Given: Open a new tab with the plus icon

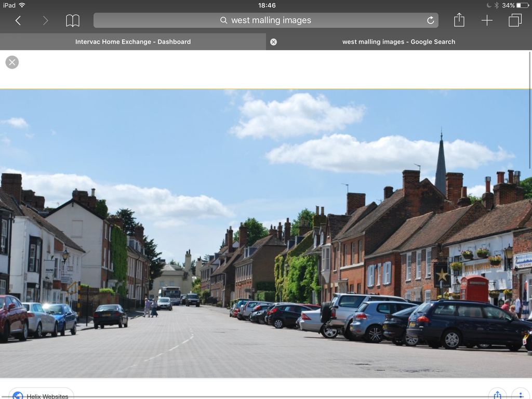Looking at the screenshot, I should [x=487, y=20].
